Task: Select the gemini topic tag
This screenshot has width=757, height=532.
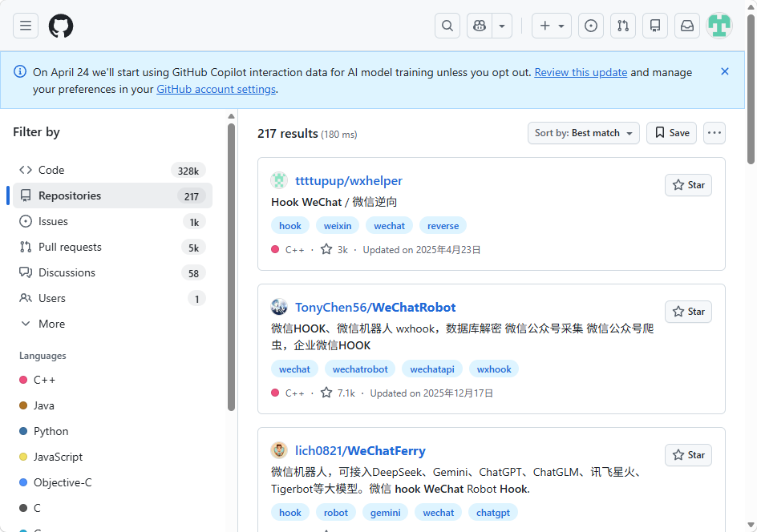Action: 385,513
